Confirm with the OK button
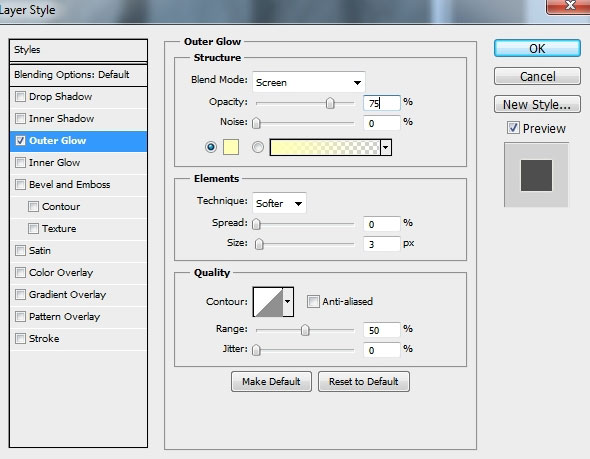This screenshot has width=590, height=459. (x=537, y=49)
